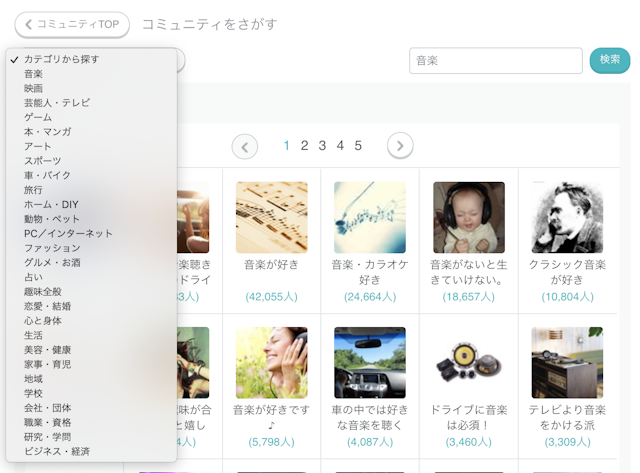Select スポーツ category
Viewport: 640px width, 473px height.
[x=91, y=161]
